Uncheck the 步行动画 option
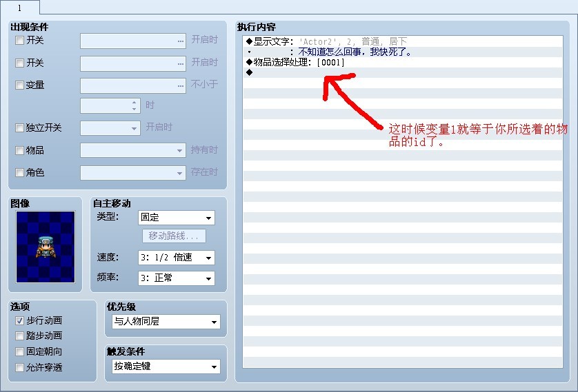 click(x=19, y=320)
